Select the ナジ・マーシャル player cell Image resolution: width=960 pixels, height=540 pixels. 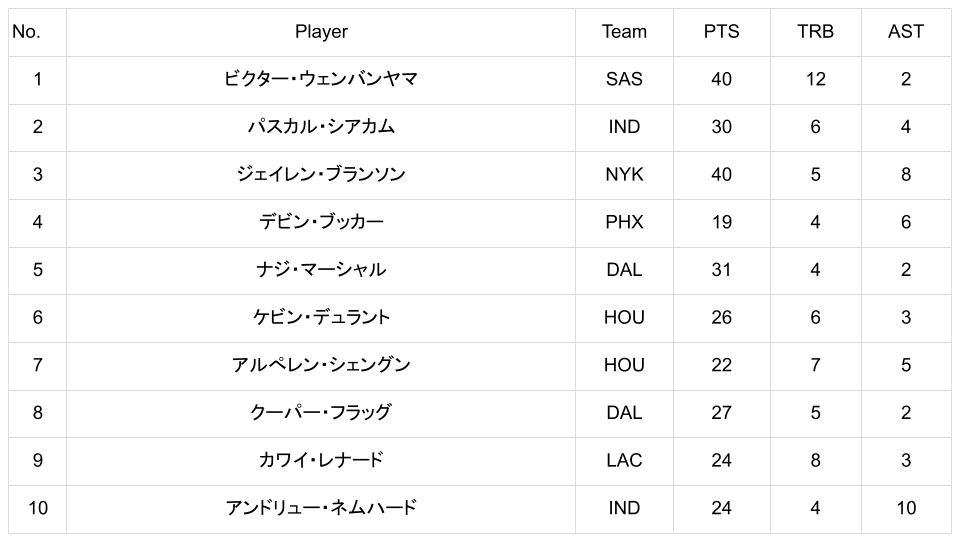click(321, 270)
